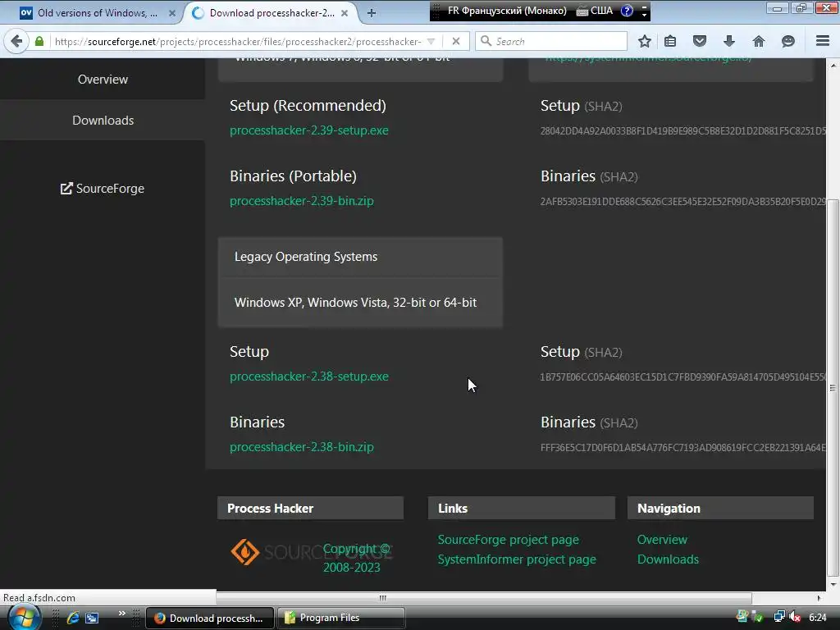Click the address bar URL field
Image resolution: width=840 pixels, height=630 pixels.
[x=239, y=41]
